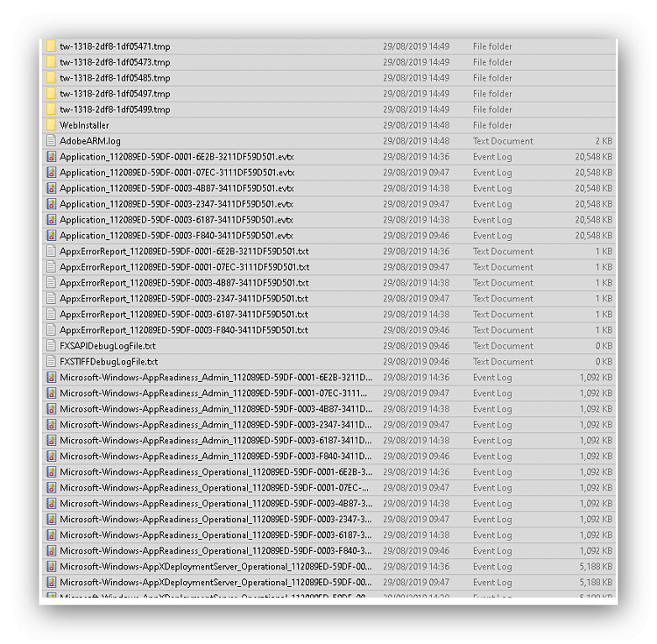657x644 pixels.
Task: Select AppXDeploymentServer_Operational log dated 29/08/2019 09:47
Action: point(215,583)
